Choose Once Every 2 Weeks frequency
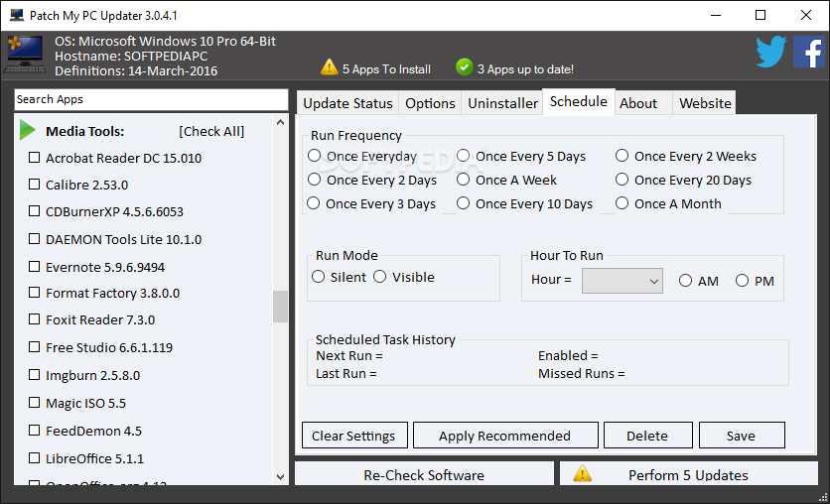830x504 pixels. 622,156
